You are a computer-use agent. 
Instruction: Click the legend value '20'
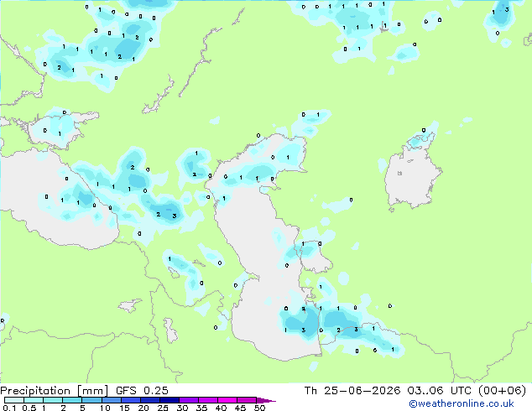tap(143, 408)
